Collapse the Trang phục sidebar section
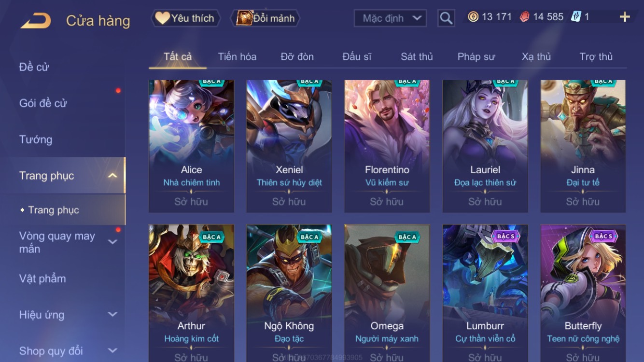Viewport: 644px width, 362px height. tap(112, 176)
